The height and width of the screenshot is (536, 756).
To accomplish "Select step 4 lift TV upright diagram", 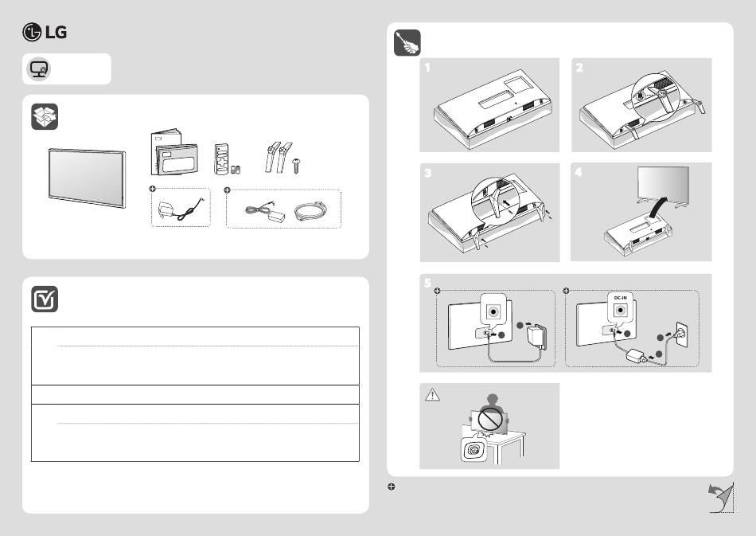I will coord(641,213).
